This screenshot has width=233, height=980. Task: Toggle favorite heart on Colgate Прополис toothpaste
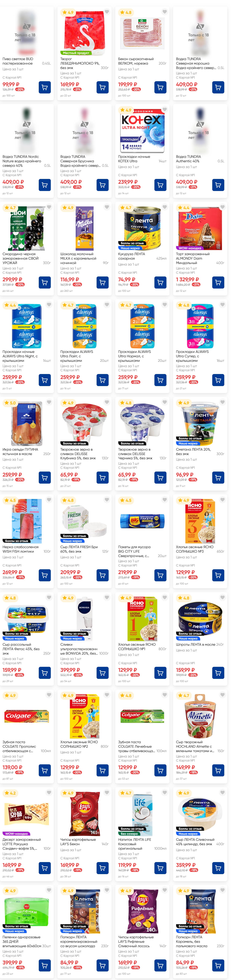point(49,695)
